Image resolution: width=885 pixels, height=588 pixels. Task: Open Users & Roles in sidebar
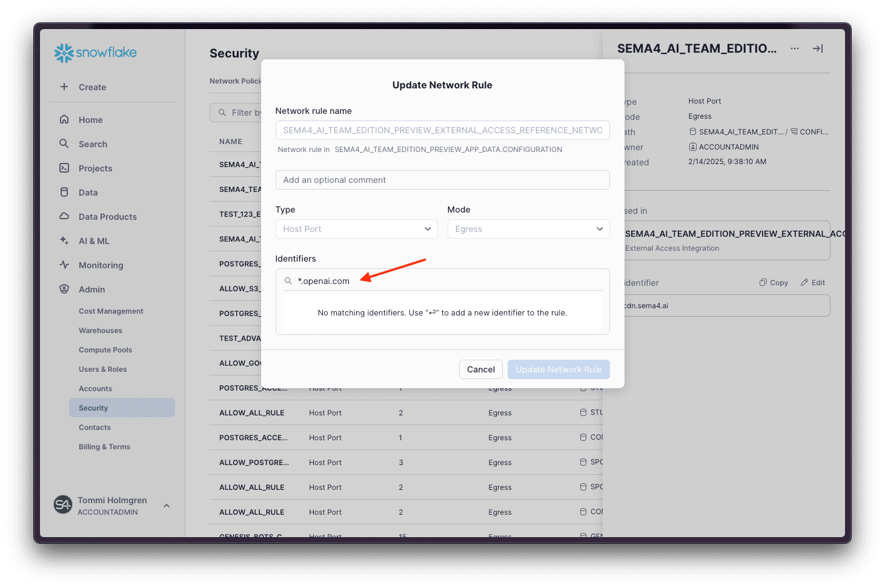102,369
